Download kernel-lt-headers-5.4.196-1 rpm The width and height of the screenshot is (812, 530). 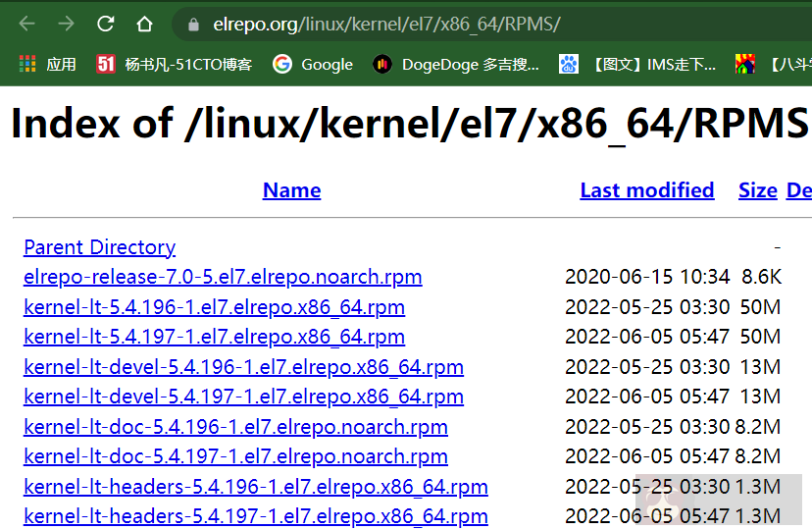pos(256,487)
